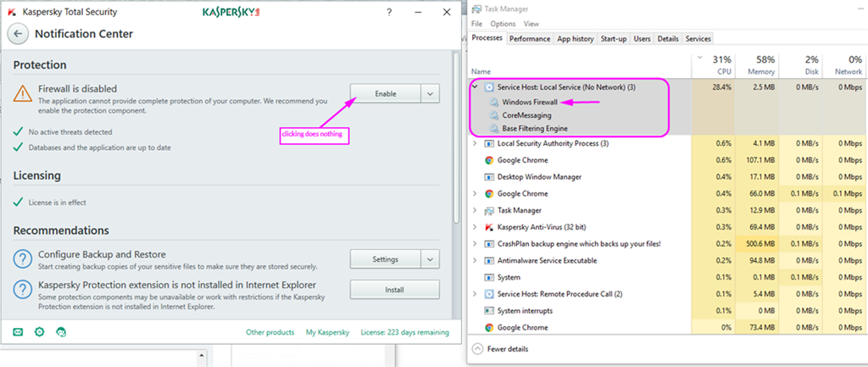The image size is (868, 367).
Task: Click the Antimalware Service Executable icon
Action: click(489, 260)
